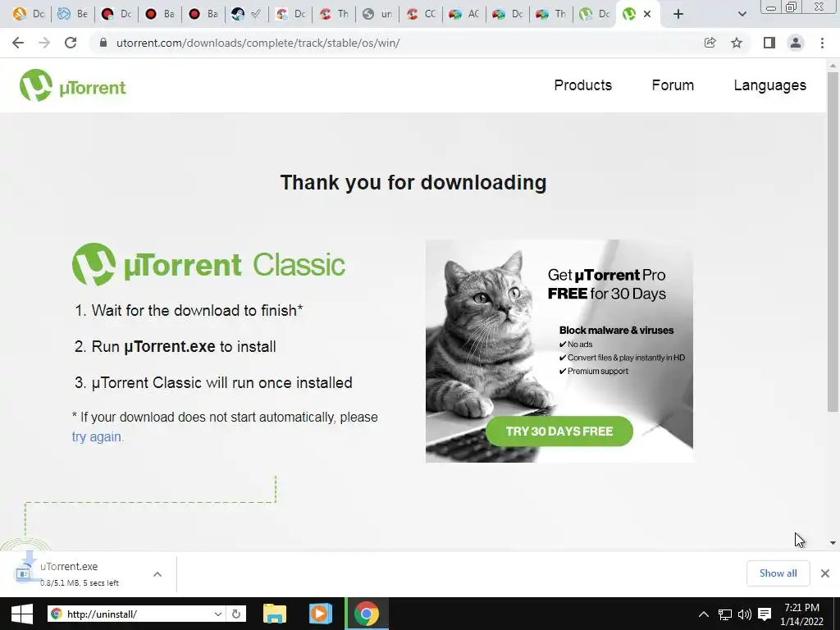
Task: Open the tab search dropdown arrow
Action: coord(742,14)
